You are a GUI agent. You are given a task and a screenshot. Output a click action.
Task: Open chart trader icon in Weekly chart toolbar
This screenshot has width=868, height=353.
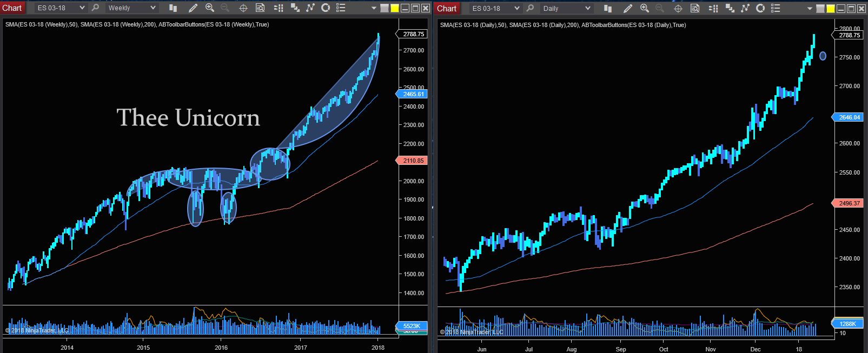coord(279,8)
